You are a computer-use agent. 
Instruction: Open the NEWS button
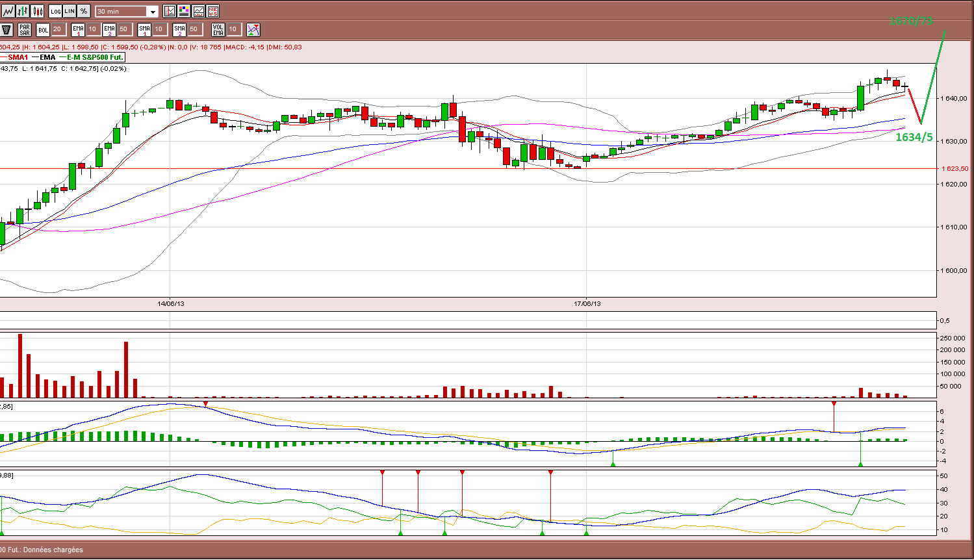tap(212, 11)
